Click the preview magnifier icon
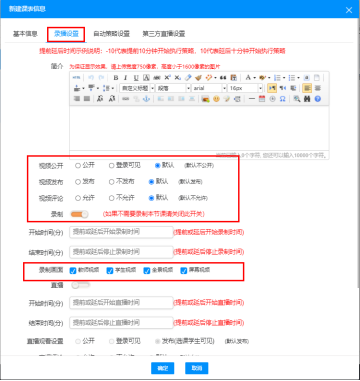The width and height of the screenshot is (360, 381). pyautogui.click(x=297, y=99)
